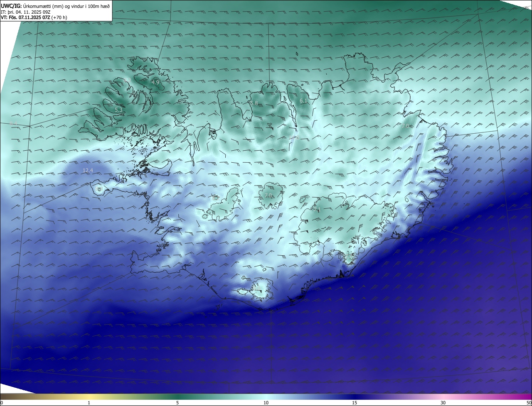Click the colorbar tick label 1
This screenshot has width=532, height=406.
89,403
